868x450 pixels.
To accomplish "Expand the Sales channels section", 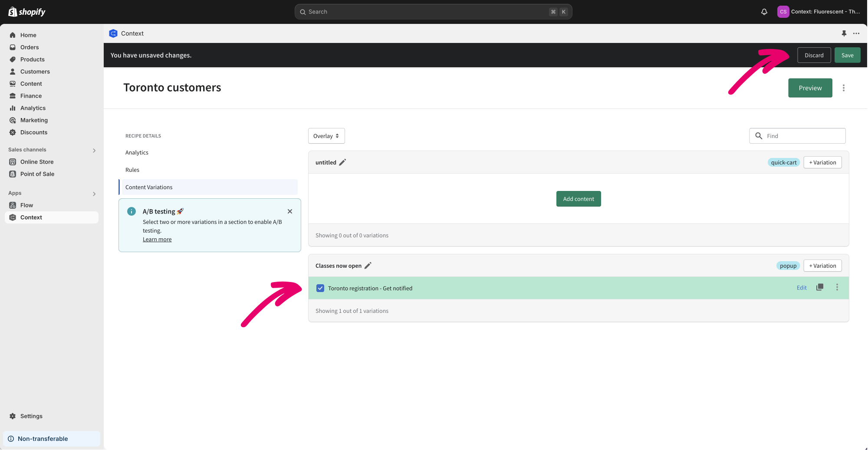I will (94, 150).
